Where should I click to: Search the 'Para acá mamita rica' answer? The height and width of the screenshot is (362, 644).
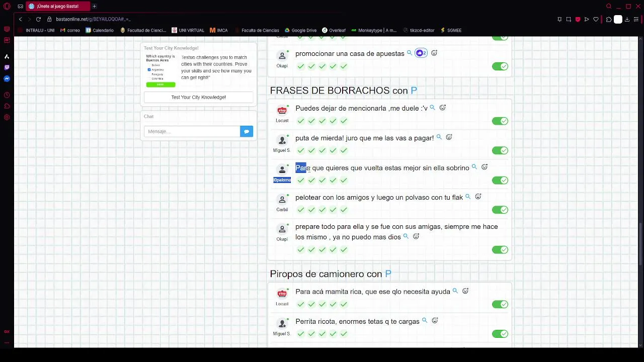pos(455,291)
